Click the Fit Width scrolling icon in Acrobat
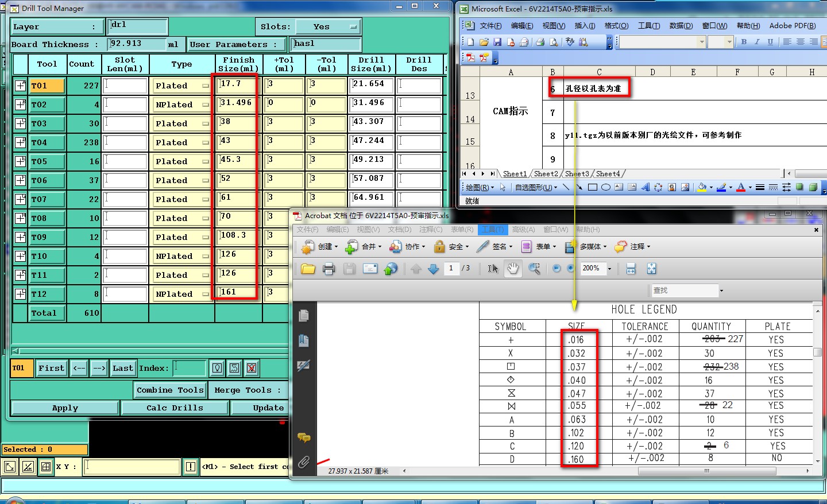827x504 pixels. (x=631, y=269)
